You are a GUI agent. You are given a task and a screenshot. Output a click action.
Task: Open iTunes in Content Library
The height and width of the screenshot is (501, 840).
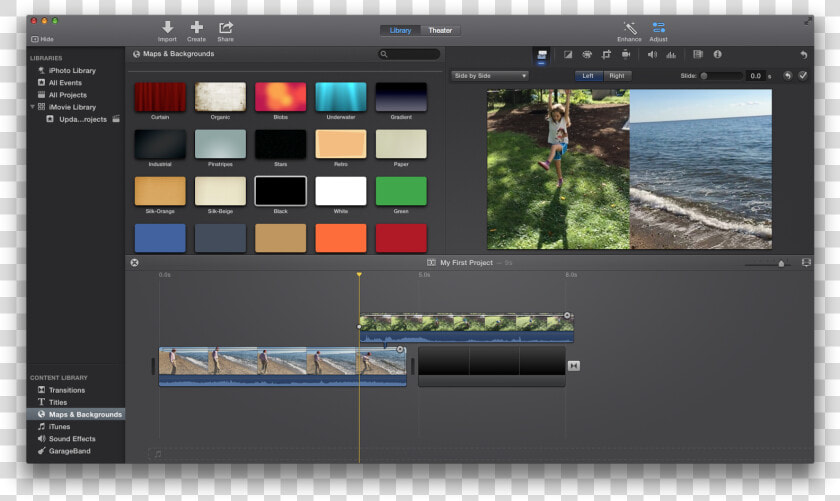[x=59, y=427]
